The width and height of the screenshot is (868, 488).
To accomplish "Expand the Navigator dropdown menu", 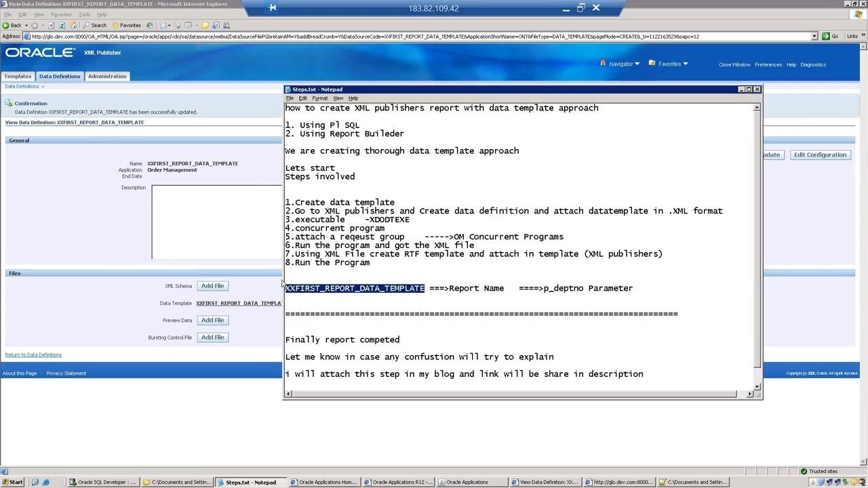I will [x=637, y=64].
